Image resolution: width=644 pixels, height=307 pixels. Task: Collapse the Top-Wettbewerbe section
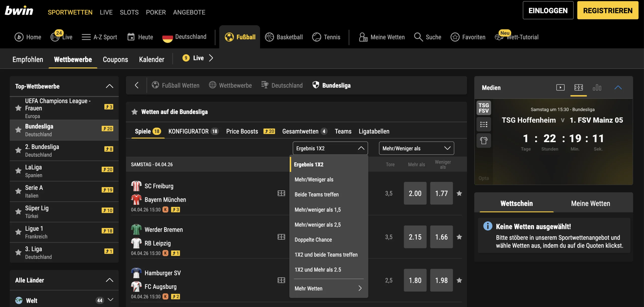pos(109,86)
